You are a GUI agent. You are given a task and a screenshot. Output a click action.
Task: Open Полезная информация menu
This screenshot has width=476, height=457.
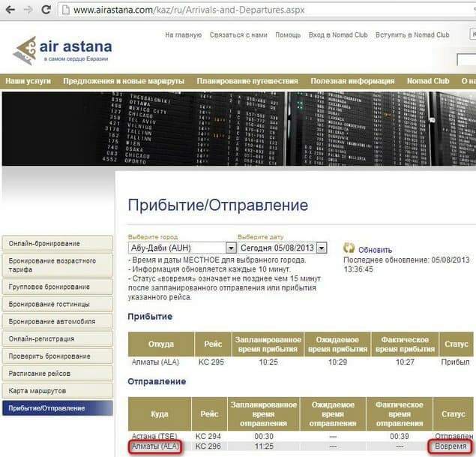coord(352,81)
